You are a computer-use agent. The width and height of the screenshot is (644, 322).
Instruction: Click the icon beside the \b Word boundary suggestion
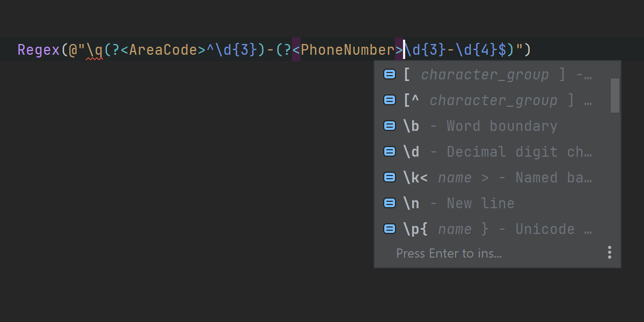[x=390, y=126]
